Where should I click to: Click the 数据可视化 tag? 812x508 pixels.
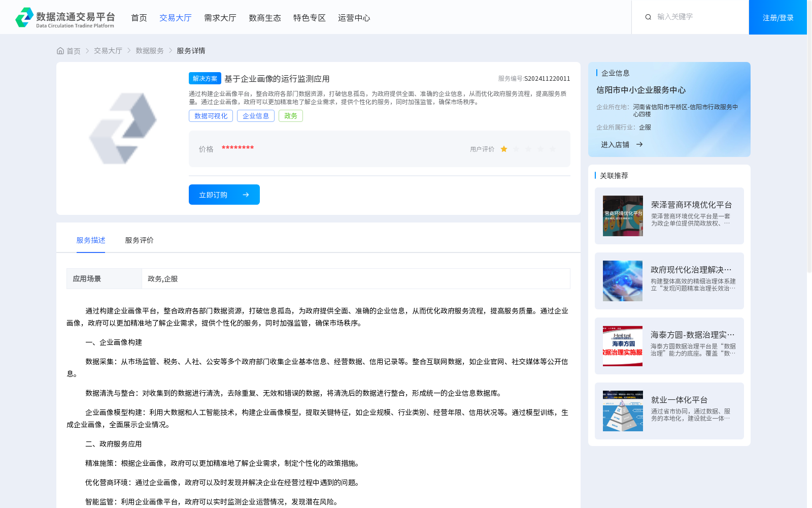click(211, 116)
